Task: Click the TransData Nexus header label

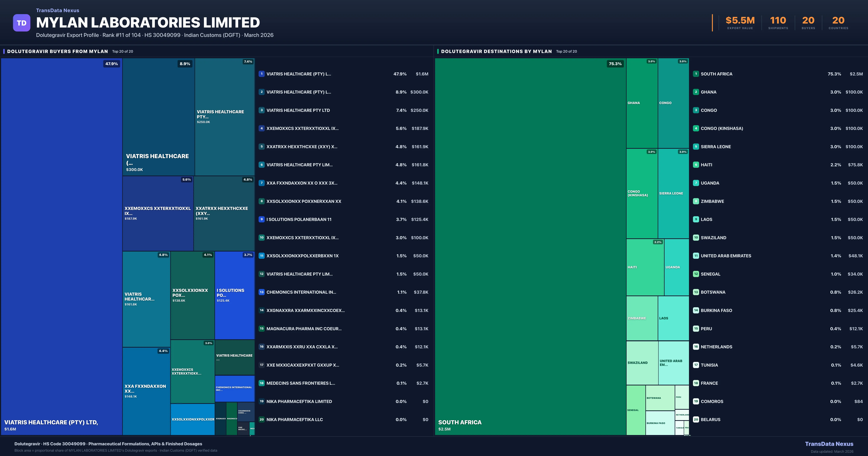Action: tap(58, 10)
